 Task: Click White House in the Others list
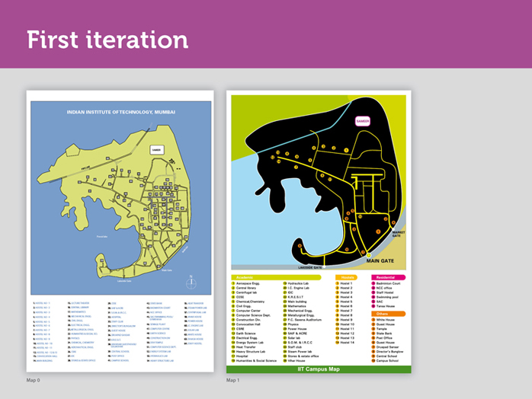[x=386, y=320]
